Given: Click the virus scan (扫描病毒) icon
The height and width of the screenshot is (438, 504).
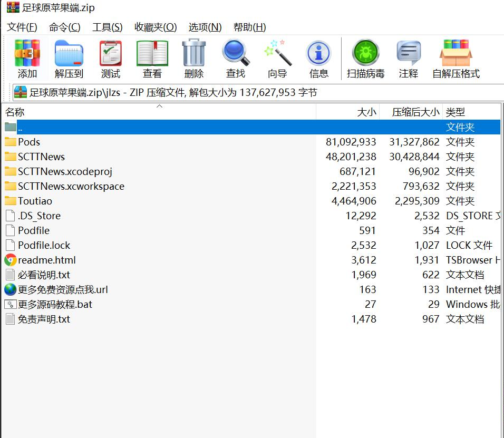Looking at the screenshot, I should [x=366, y=59].
